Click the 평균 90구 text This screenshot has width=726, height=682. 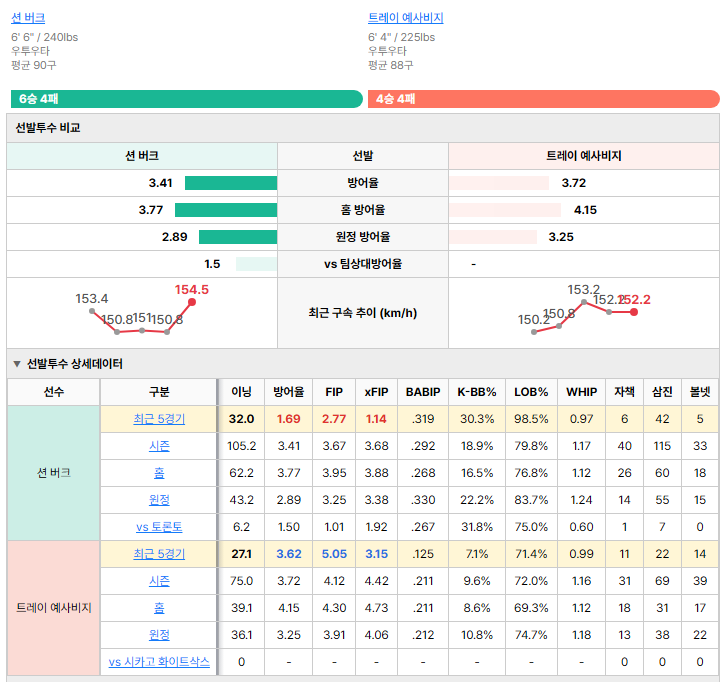[x=34, y=65]
